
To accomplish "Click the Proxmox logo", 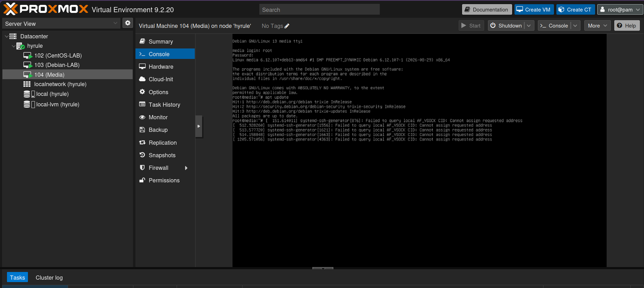I will click(x=45, y=9).
